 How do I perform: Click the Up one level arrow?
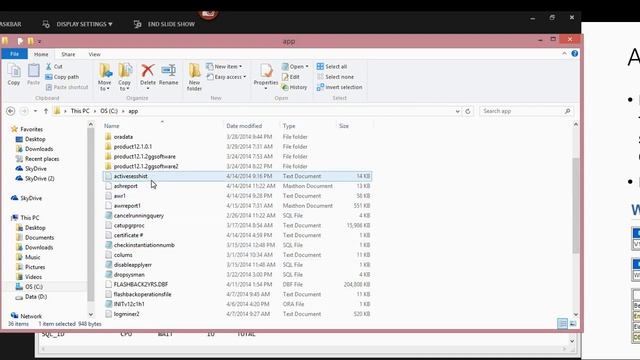click(46, 111)
